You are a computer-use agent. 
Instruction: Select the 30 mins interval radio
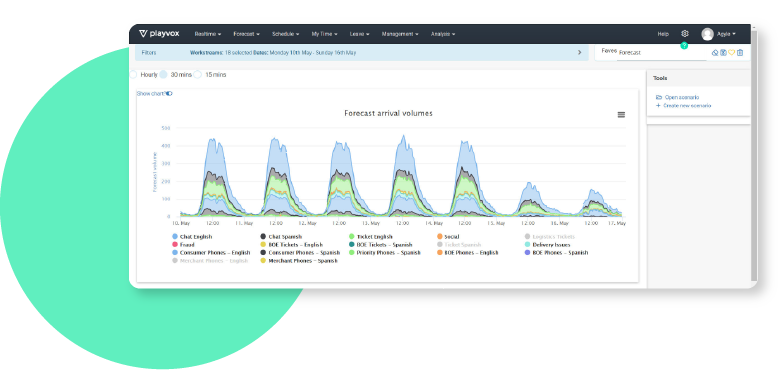pyautogui.click(x=163, y=74)
